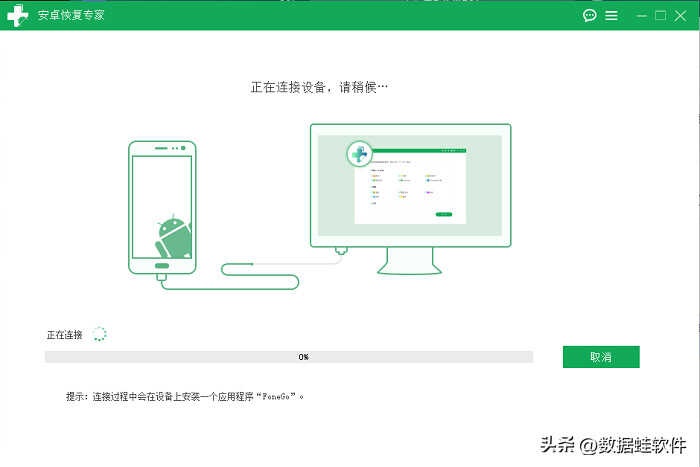Close the 安卓恢复专家 window

(682, 16)
